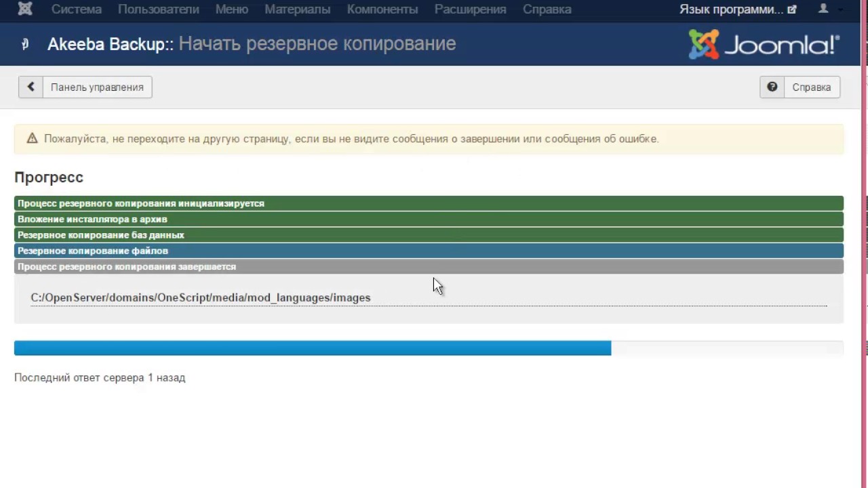Open the Компоненты menu
This screenshot has height=488, width=868.
pos(382,9)
